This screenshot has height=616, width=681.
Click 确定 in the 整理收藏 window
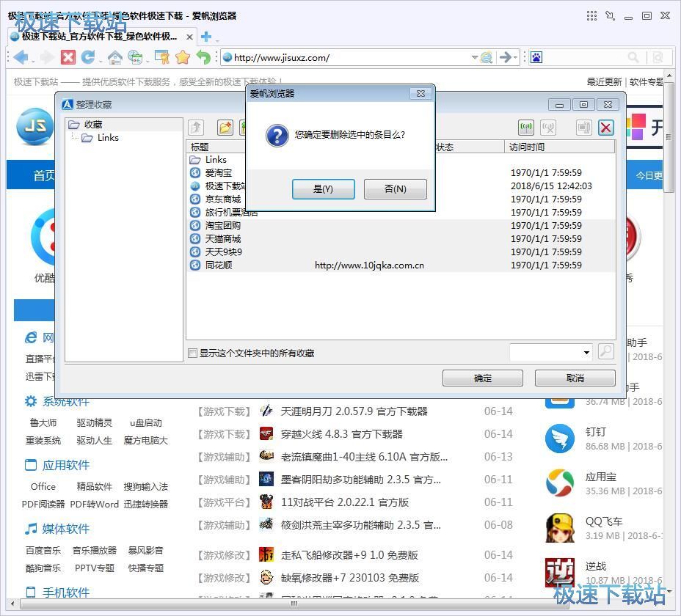click(x=483, y=378)
